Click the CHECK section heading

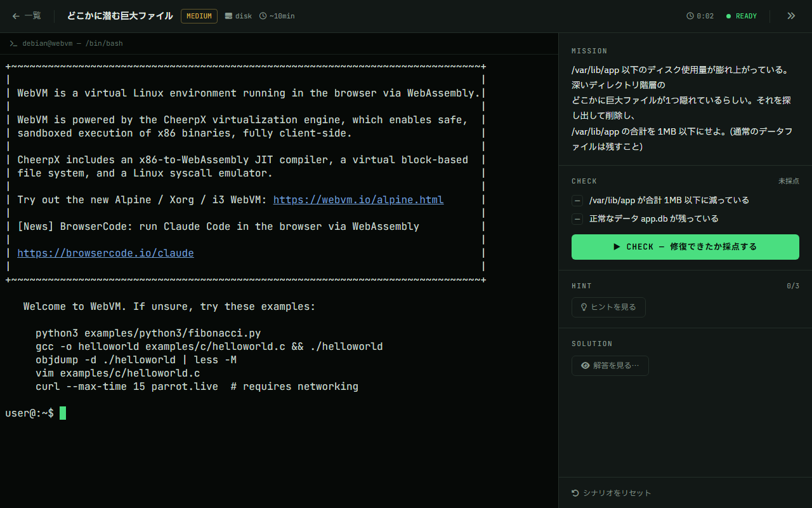(584, 181)
